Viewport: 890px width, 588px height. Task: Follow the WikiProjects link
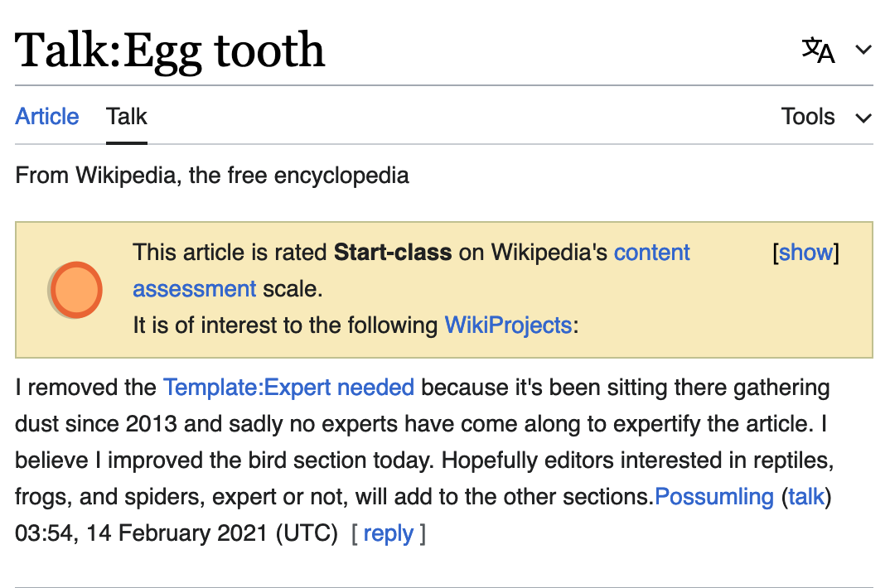coord(508,325)
